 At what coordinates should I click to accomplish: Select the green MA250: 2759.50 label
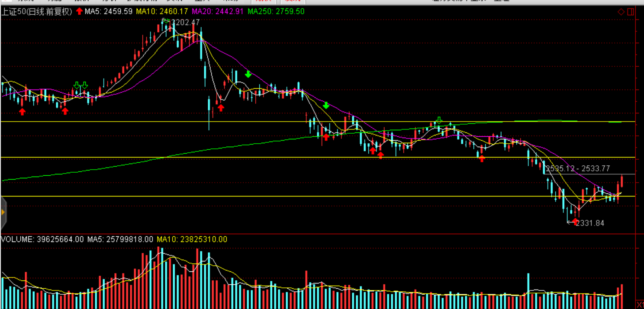pos(276,12)
